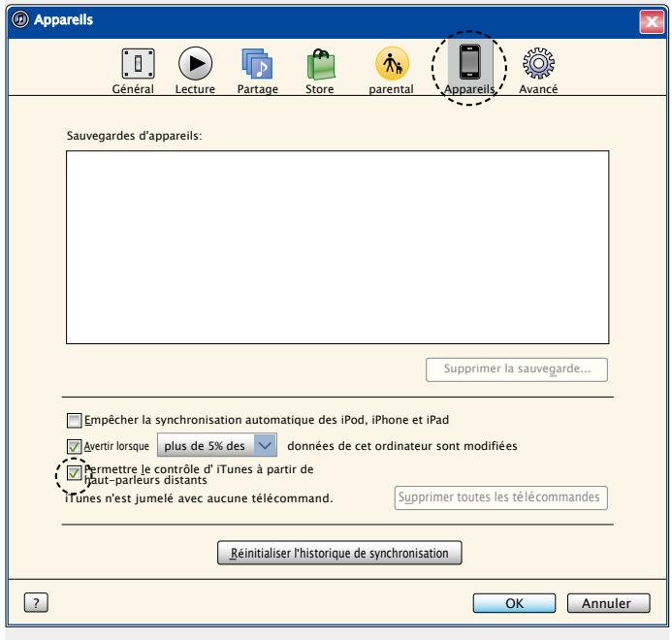Image resolution: width=672 pixels, height=640 pixels.
Task: Click Réinitialiser l'historique de synchronisation
Action: coord(339,553)
